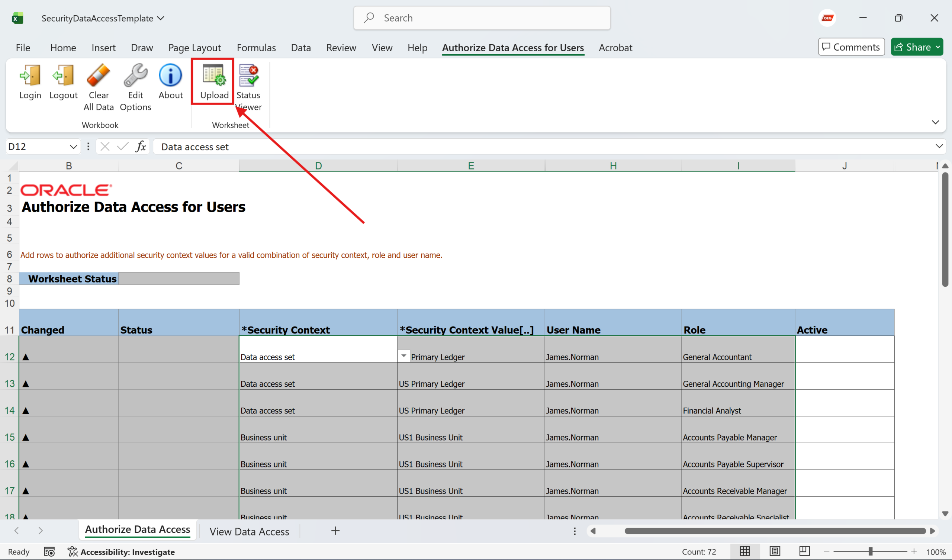The image size is (952, 560).
Task: Open the Share button dropdown arrow
Action: pyautogui.click(x=938, y=47)
